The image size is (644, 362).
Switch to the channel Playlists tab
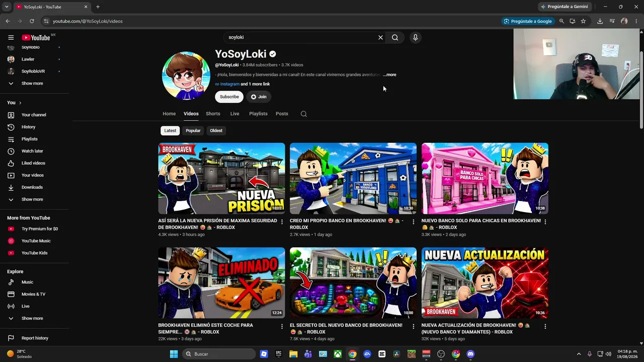pos(258,114)
